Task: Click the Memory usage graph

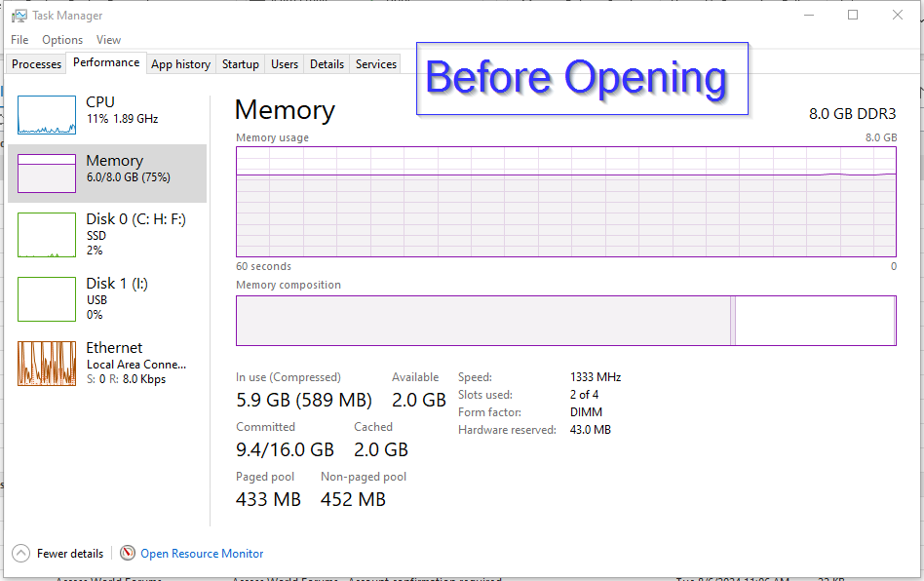Action: click(565, 202)
